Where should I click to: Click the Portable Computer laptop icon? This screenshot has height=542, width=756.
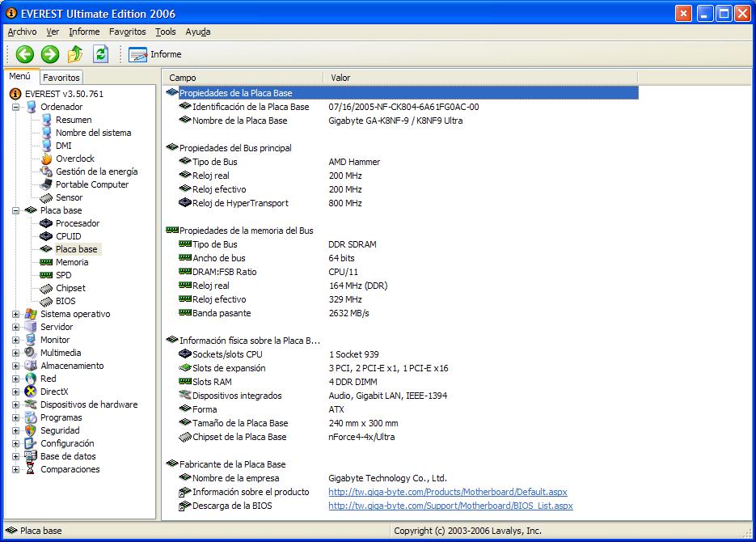[46, 184]
